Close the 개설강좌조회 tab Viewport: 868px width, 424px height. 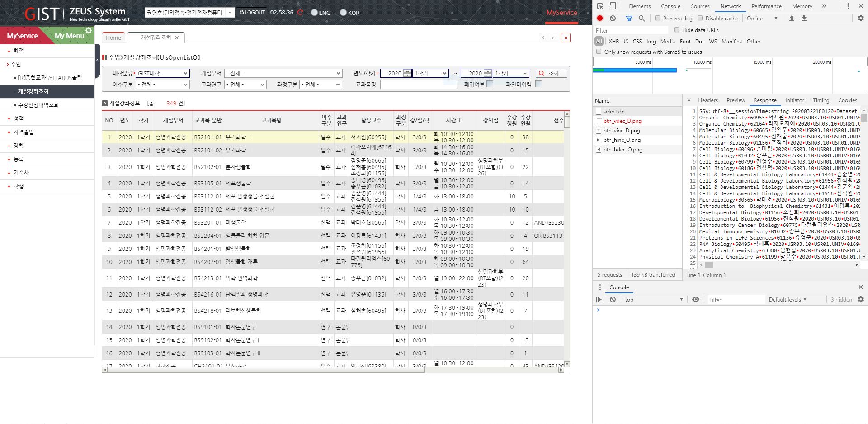(177, 38)
